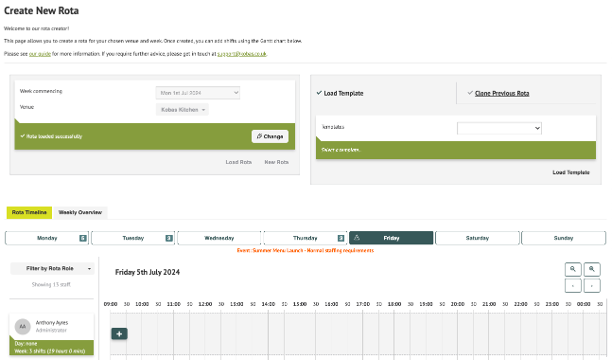Expand Filter by Rota Role dropdown
This screenshot has width=612, height=360.
click(52, 269)
